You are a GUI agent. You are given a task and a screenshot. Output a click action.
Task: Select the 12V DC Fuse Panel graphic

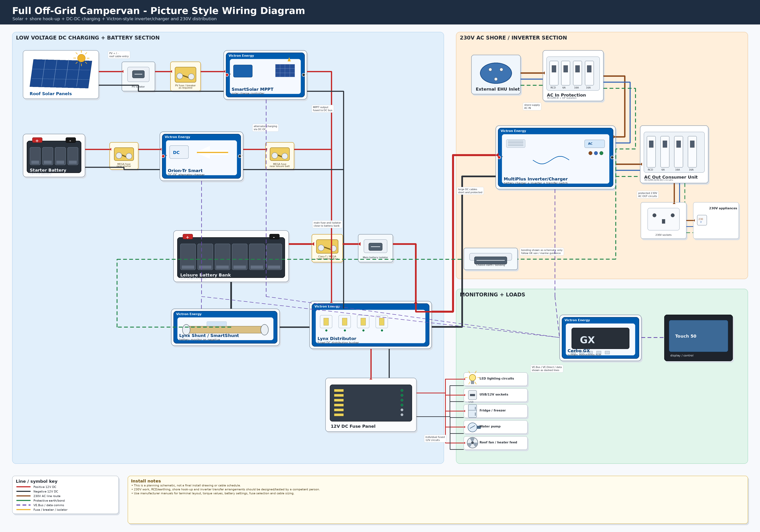371,403
